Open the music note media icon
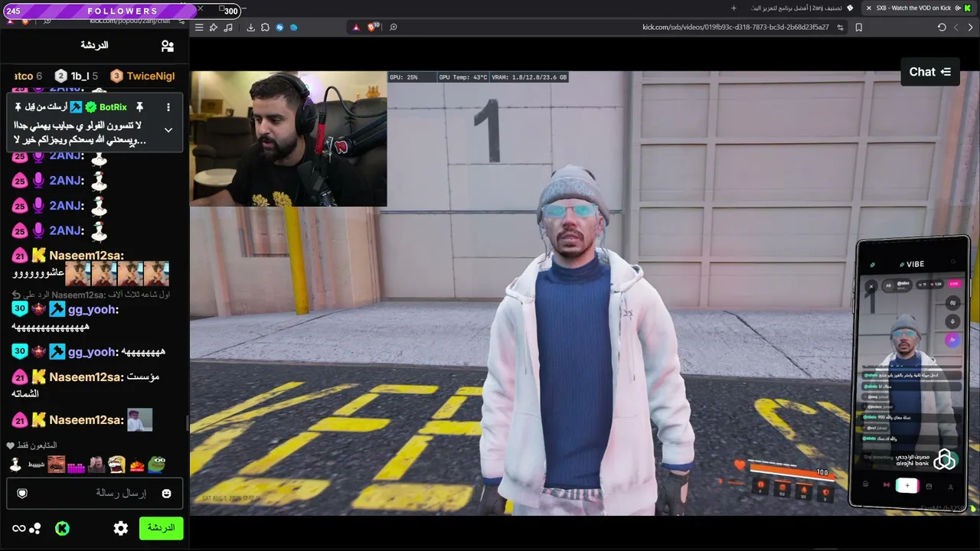This screenshot has width=980, height=551. tap(228, 28)
